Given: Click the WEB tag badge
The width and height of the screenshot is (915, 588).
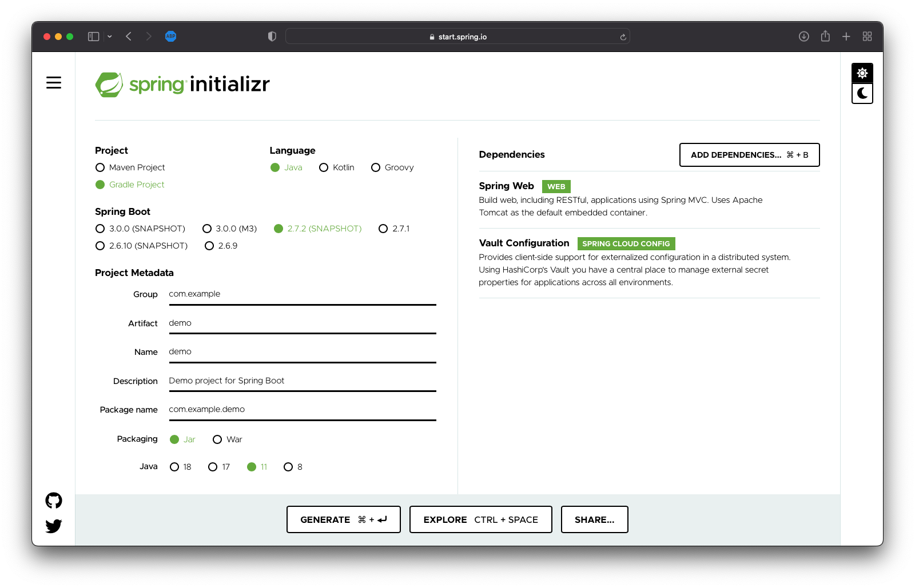Looking at the screenshot, I should [x=556, y=186].
